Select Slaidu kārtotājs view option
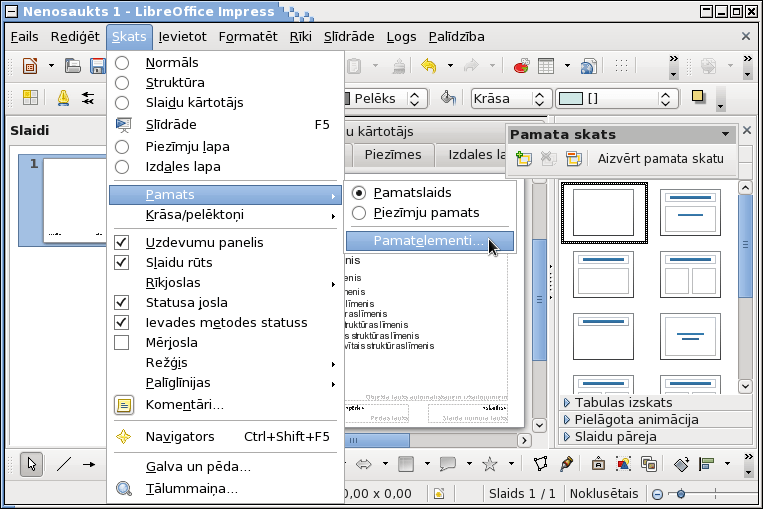Viewport: 763px width, 509px height. [x=122, y=103]
